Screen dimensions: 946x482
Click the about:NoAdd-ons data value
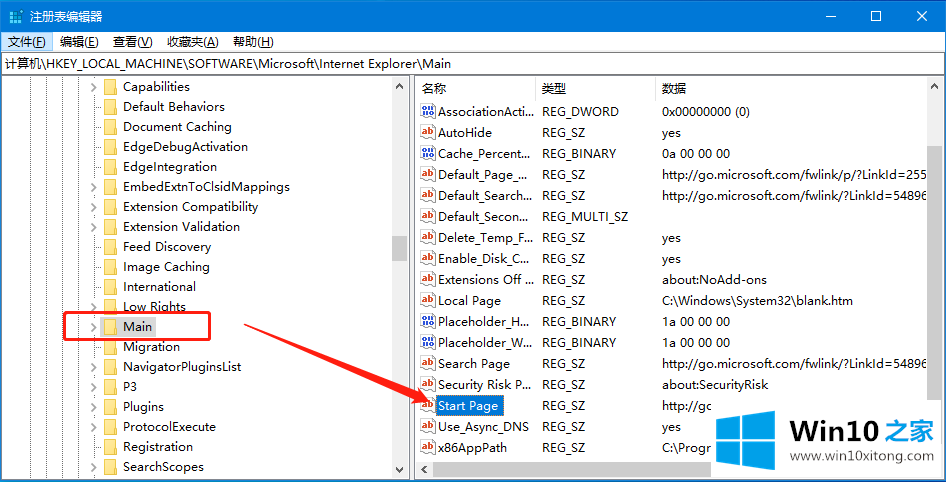click(x=714, y=279)
